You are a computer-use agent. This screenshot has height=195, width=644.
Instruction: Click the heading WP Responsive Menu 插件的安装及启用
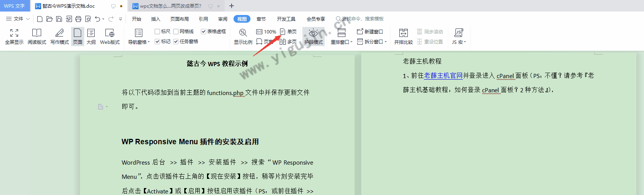[x=190, y=142]
